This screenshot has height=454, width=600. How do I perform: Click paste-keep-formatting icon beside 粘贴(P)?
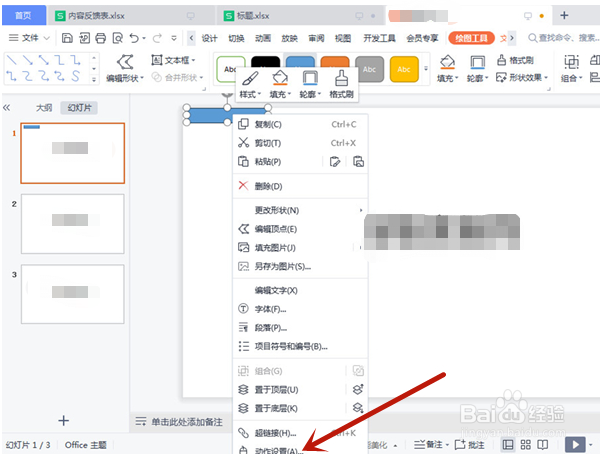click(x=335, y=162)
